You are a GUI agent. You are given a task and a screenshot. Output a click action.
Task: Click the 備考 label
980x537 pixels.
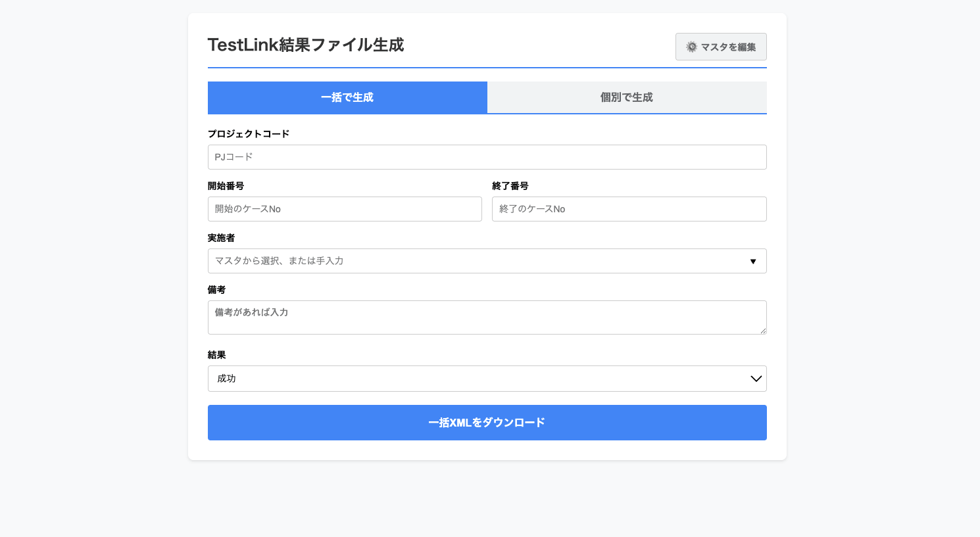(216, 290)
